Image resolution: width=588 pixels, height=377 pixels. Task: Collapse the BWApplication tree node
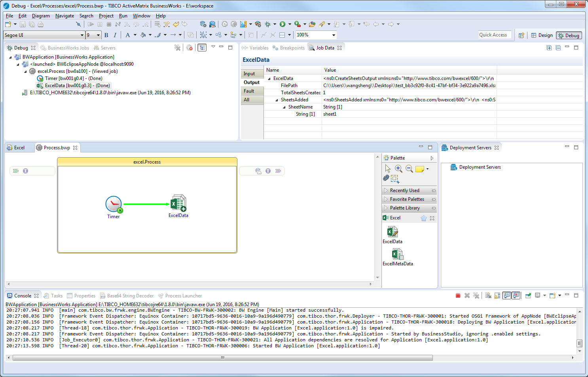coord(11,57)
